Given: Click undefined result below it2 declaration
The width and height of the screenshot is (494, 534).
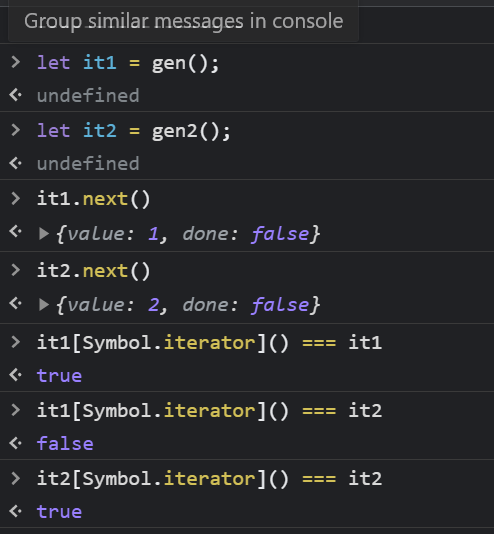Looking at the screenshot, I should [x=88, y=163].
